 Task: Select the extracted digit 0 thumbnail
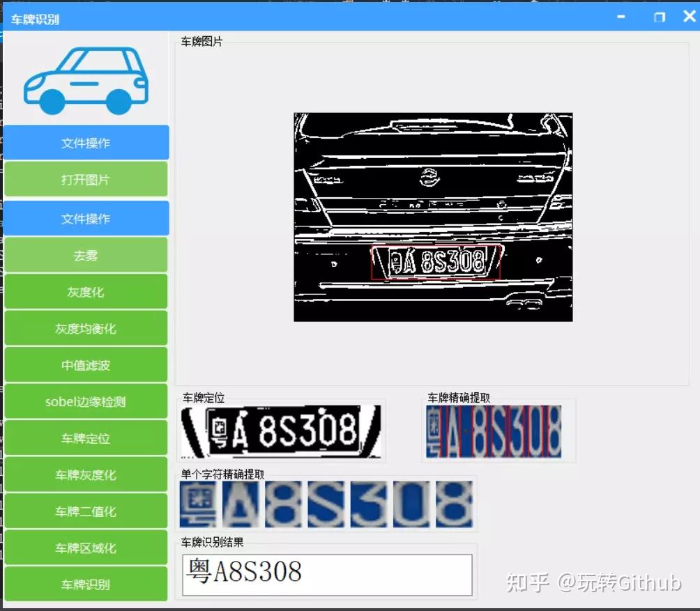point(411,504)
